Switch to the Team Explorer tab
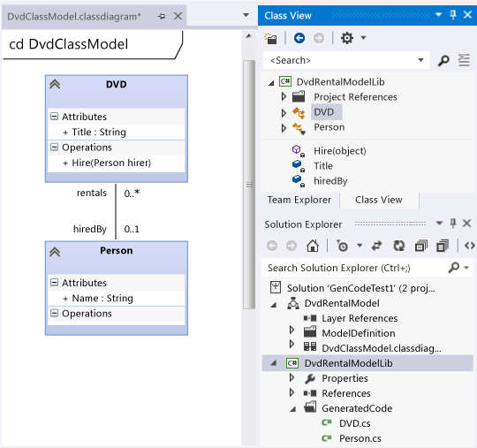The image size is (477, 448). [299, 200]
